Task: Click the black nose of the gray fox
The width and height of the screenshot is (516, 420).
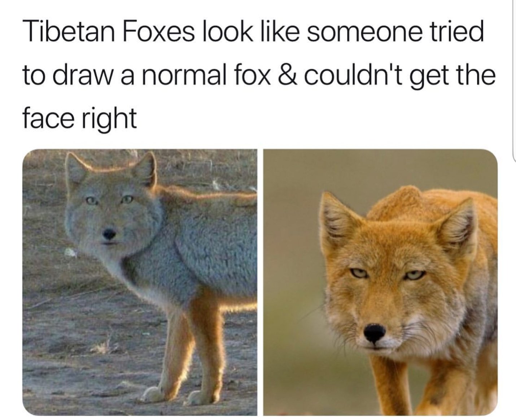Action: point(109,234)
